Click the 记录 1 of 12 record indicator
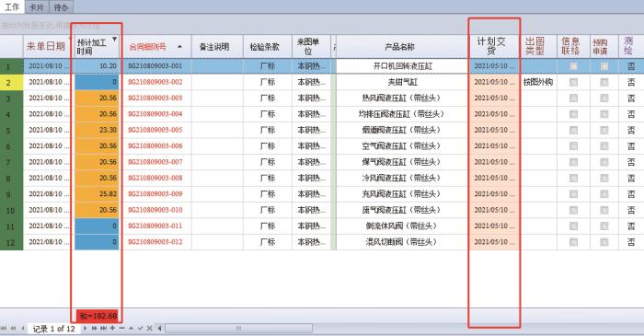 click(x=53, y=329)
